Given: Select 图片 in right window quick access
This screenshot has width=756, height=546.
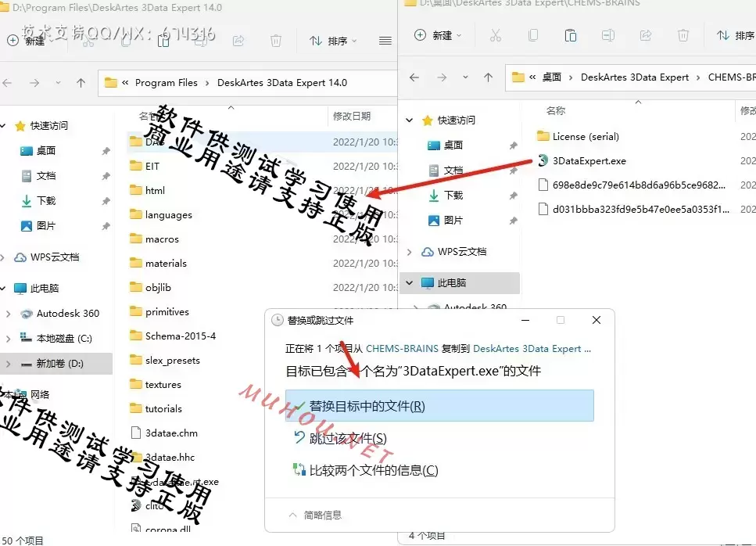Looking at the screenshot, I should point(453,220).
